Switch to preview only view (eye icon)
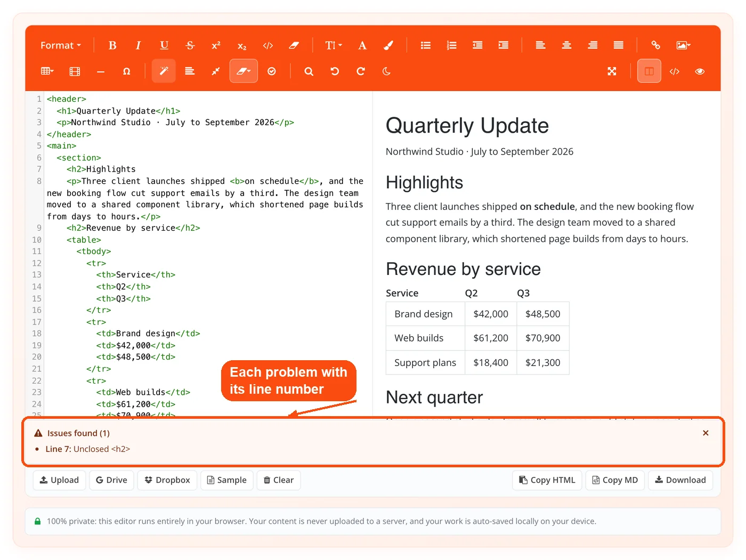Image resolution: width=746 pixels, height=560 pixels. [x=700, y=71]
